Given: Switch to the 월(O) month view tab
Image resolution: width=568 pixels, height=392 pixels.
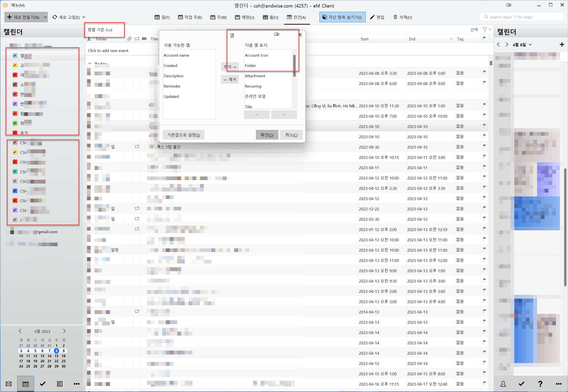Looking at the screenshot, I should [x=271, y=17].
